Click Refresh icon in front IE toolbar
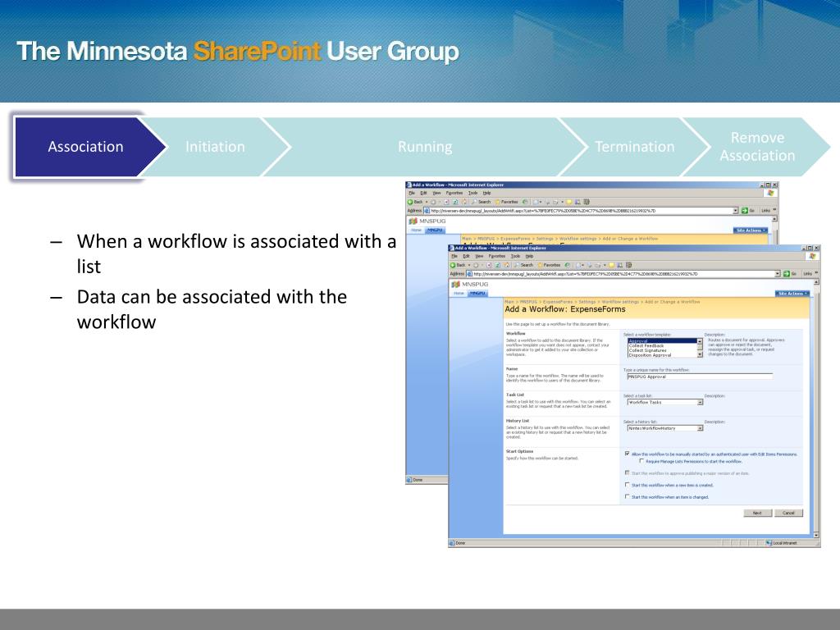This screenshot has width=840, height=630. pyautogui.click(x=498, y=265)
